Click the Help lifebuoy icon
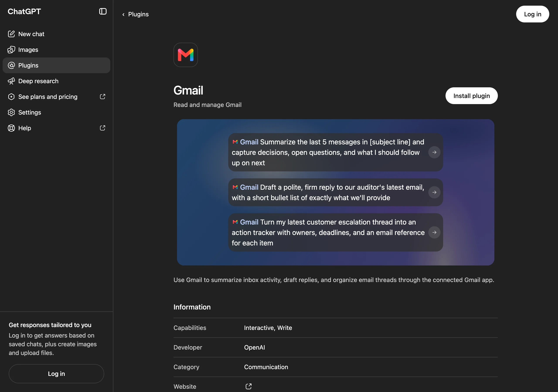Screen dimensions: 558x392 click(11, 128)
